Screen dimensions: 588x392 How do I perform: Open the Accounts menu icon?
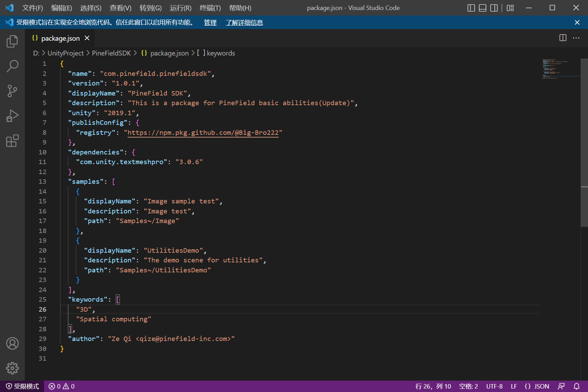point(12,343)
